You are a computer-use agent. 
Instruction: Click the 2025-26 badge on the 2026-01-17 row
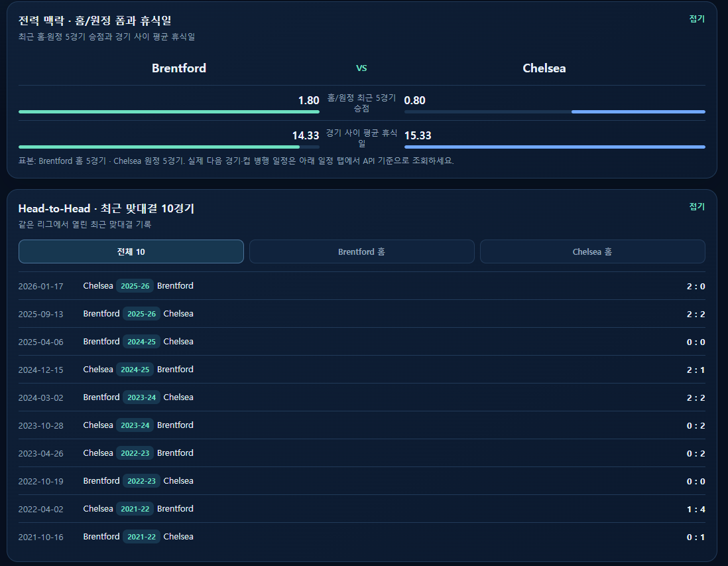(135, 286)
